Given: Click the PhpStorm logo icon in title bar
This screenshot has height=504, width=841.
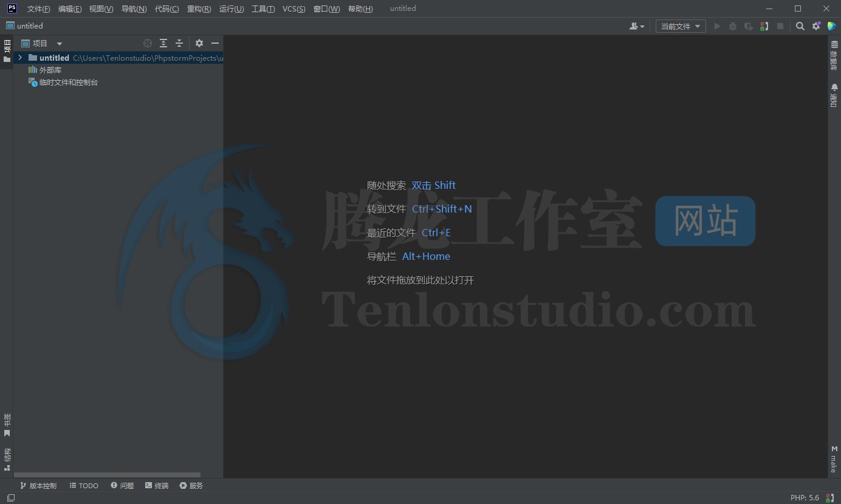Looking at the screenshot, I should point(12,9).
